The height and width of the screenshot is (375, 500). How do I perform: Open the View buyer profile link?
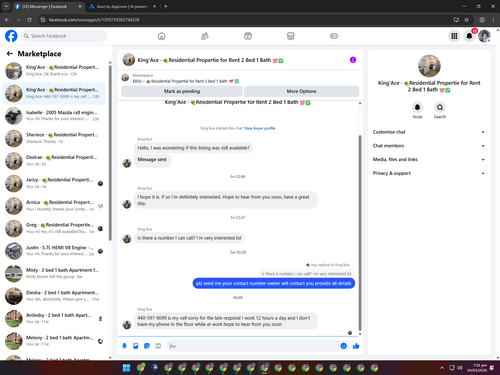(x=260, y=128)
